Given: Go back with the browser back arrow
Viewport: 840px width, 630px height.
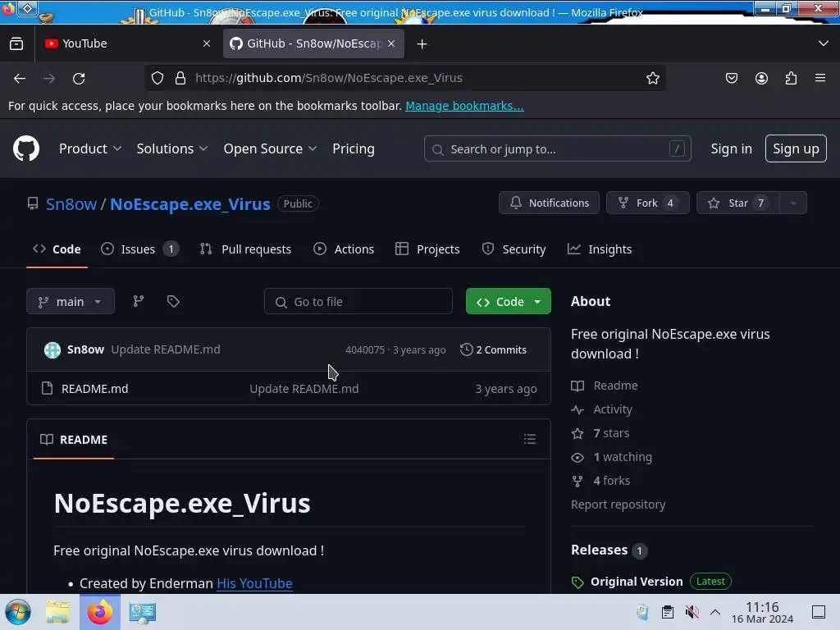Looking at the screenshot, I should coord(20,78).
